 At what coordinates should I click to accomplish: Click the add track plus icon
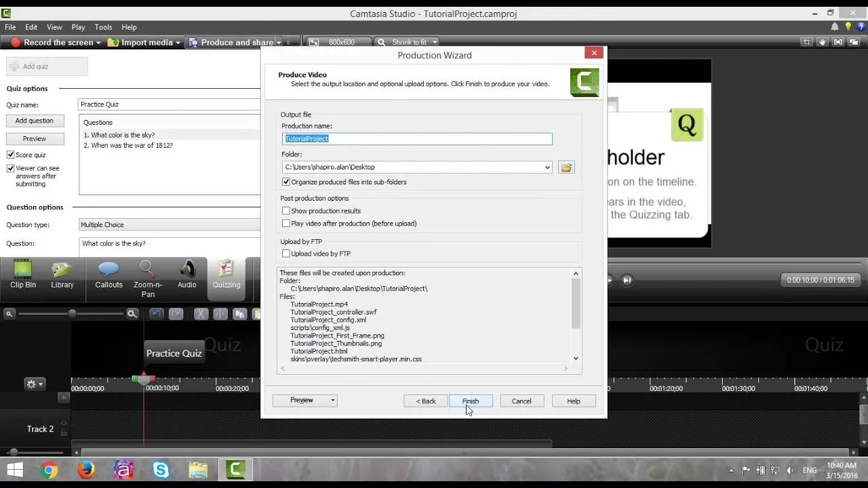coord(64,398)
